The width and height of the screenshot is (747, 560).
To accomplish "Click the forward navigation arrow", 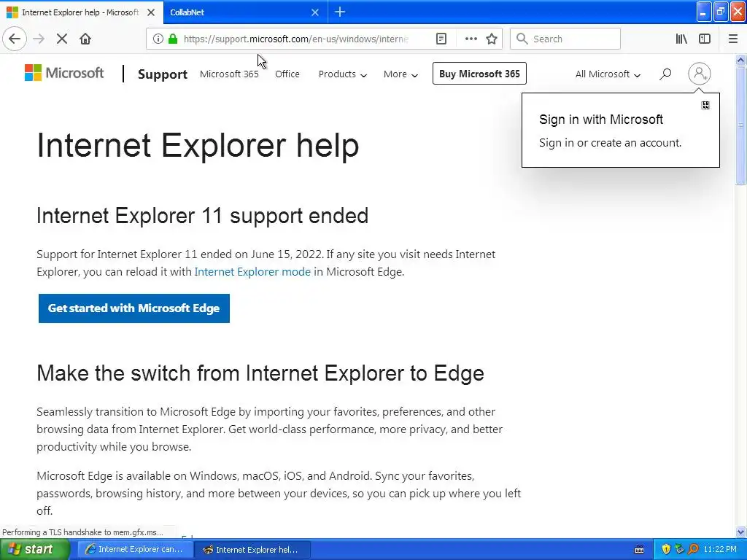I will (x=39, y=39).
